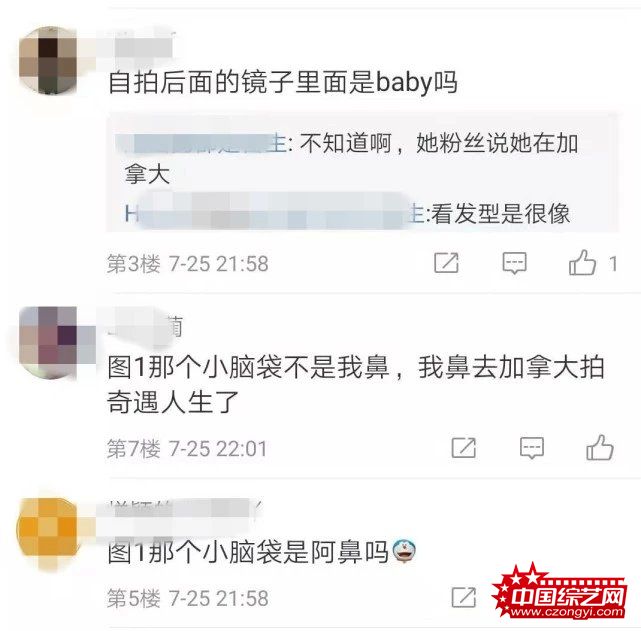Screen dimensions: 641x631
Task: Click the Doraemon emoji in comment
Action: pos(403,550)
